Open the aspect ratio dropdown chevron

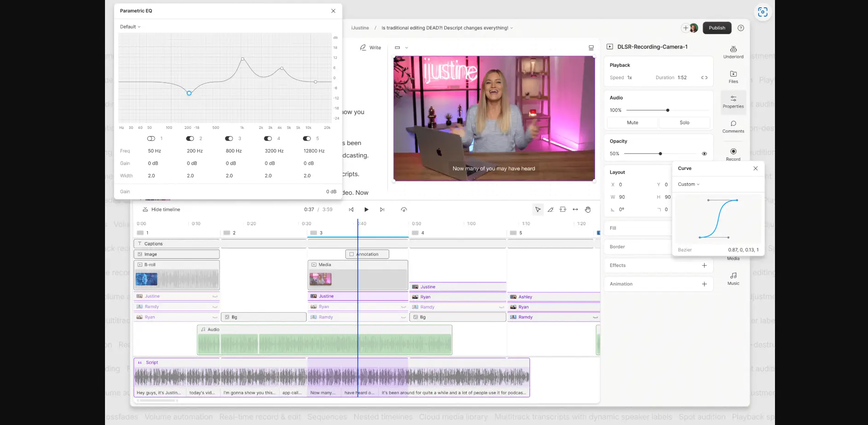coord(406,47)
